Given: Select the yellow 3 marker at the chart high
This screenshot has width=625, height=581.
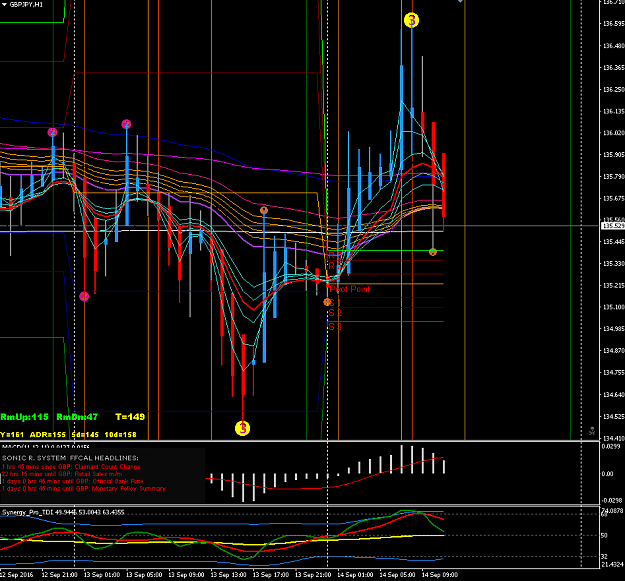Looking at the screenshot, I should pyautogui.click(x=411, y=20).
